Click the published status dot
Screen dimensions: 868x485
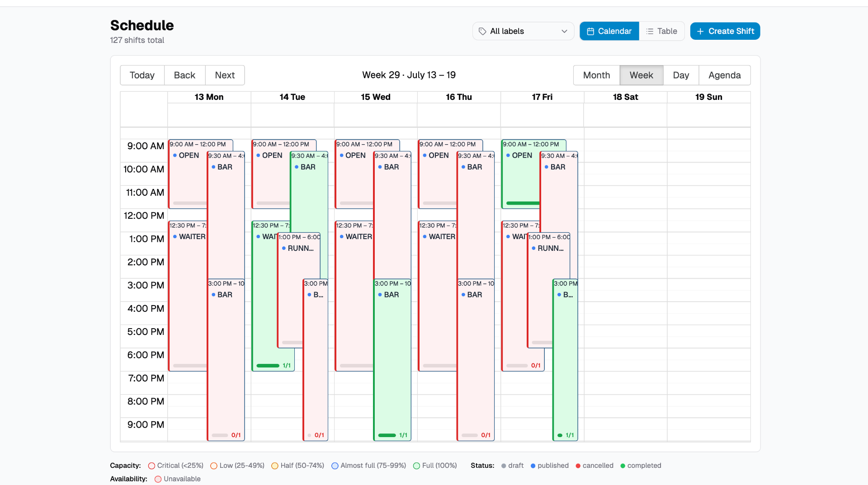click(533, 466)
